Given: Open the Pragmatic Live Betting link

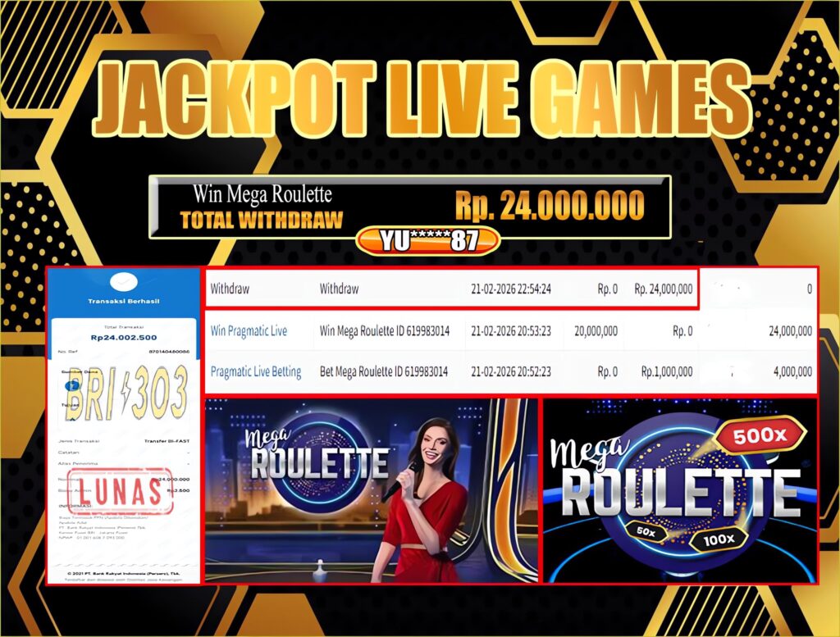Looking at the screenshot, I should 255,371.
